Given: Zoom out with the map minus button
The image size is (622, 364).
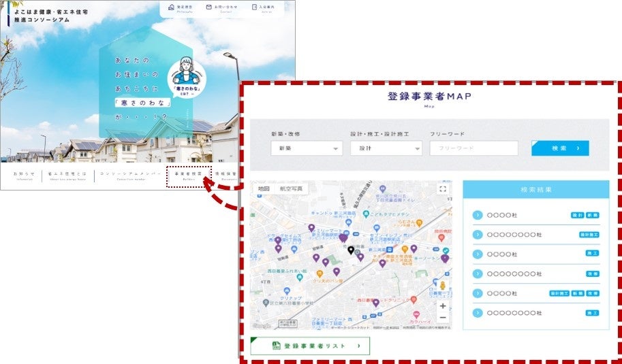Looking at the screenshot, I should (x=443, y=317).
